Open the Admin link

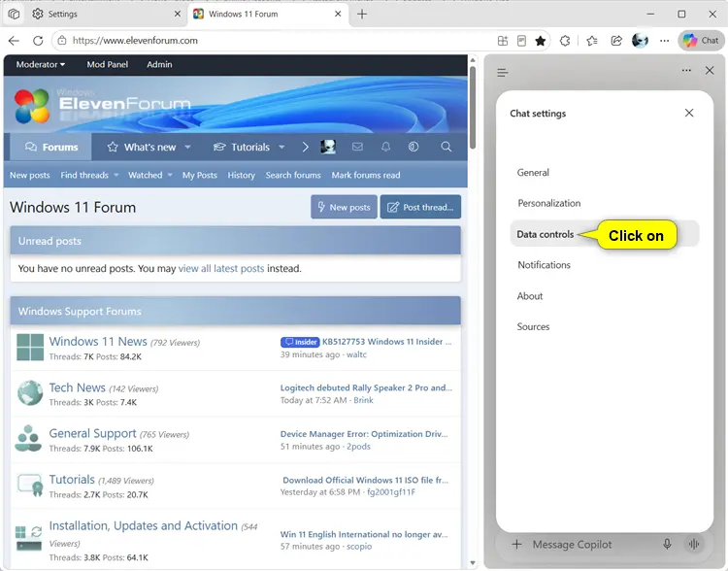pos(159,65)
